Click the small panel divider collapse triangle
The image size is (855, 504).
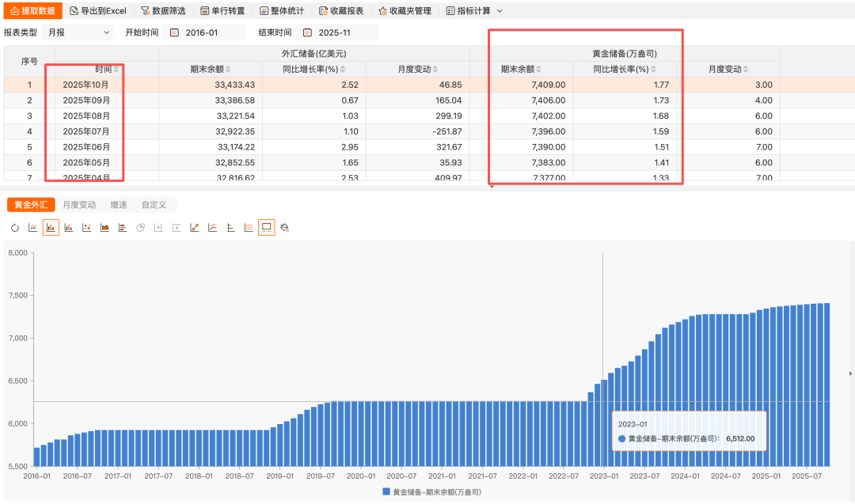pyautogui.click(x=492, y=187)
